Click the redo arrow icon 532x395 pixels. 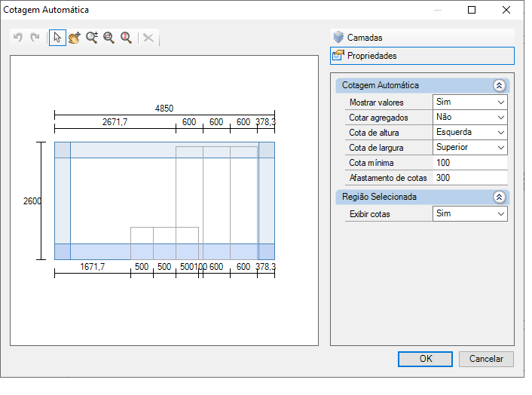[x=35, y=38]
